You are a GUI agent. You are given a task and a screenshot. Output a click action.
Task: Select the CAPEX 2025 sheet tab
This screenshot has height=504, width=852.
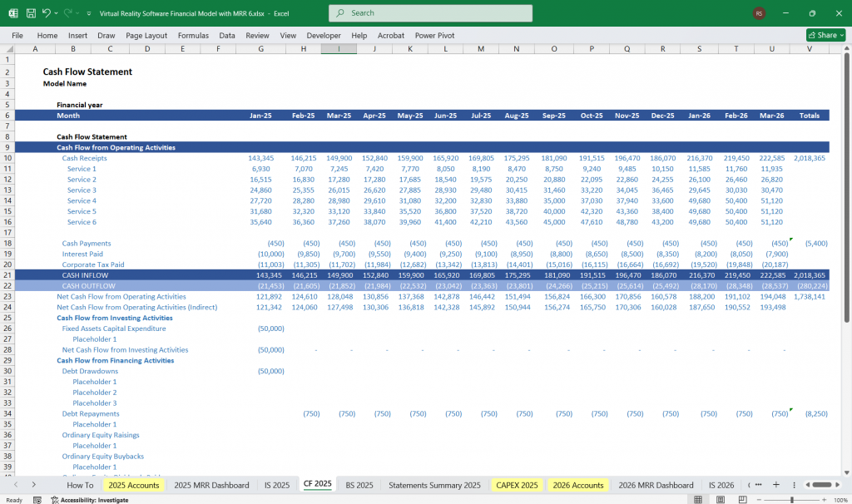(516, 485)
